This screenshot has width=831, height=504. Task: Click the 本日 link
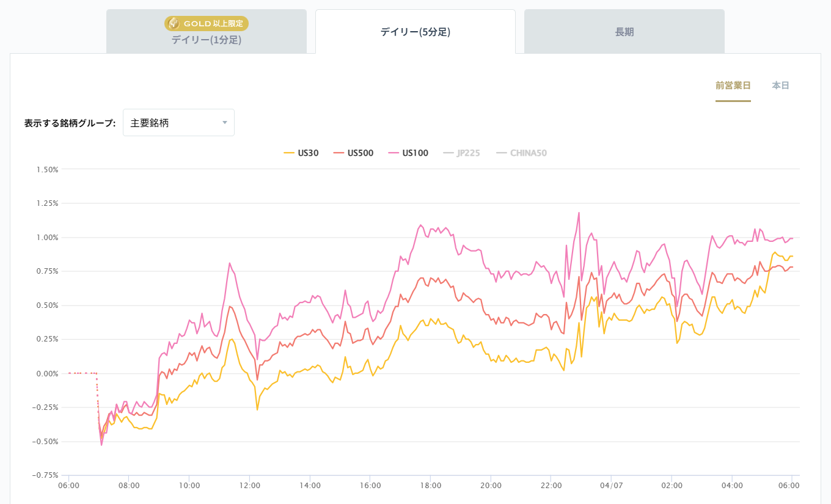click(780, 86)
